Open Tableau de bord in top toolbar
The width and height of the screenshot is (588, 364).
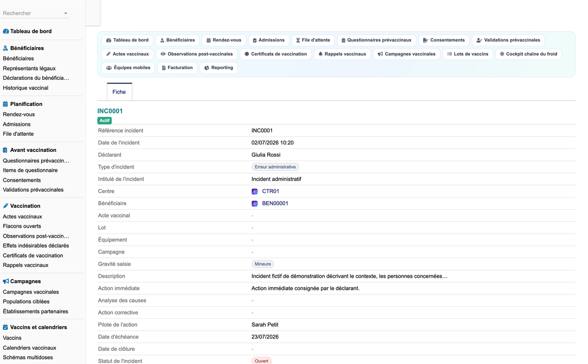pyautogui.click(x=127, y=40)
